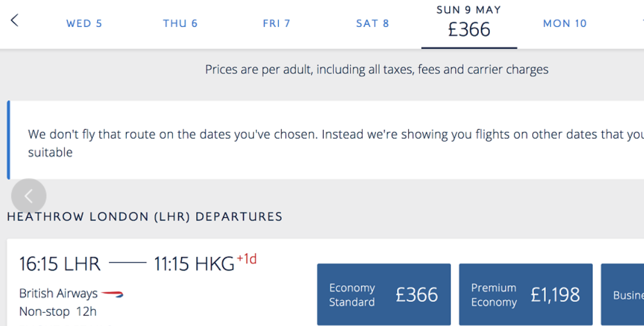Select the SUN 9 MAY £366 tab
This screenshot has height=326, width=644.
[x=469, y=25]
